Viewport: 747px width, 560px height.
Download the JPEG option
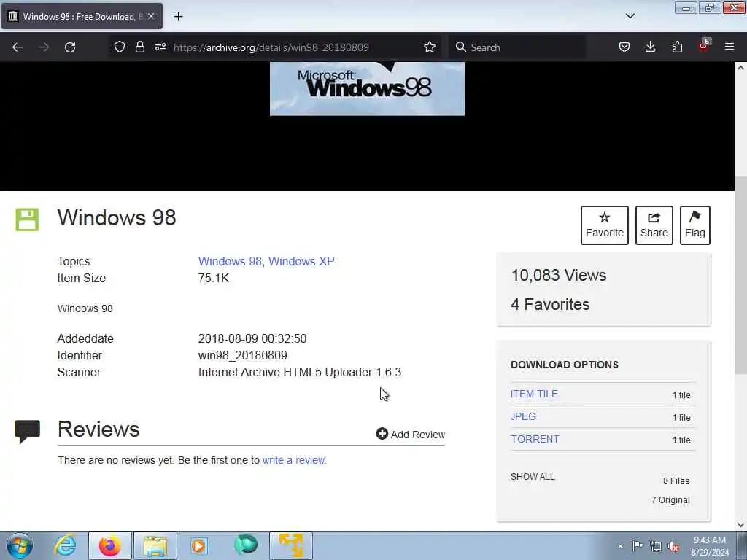[x=523, y=416]
